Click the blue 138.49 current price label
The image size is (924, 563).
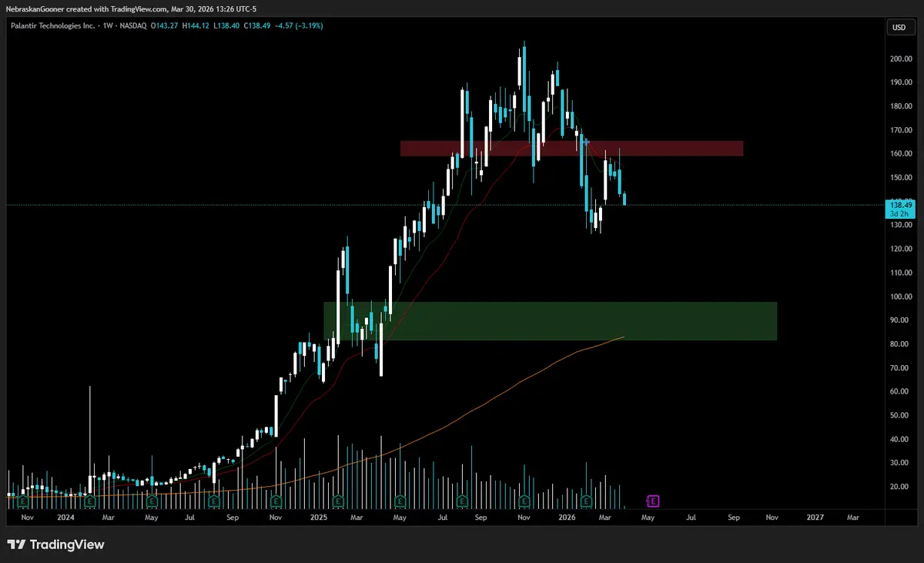tap(900, 209)
